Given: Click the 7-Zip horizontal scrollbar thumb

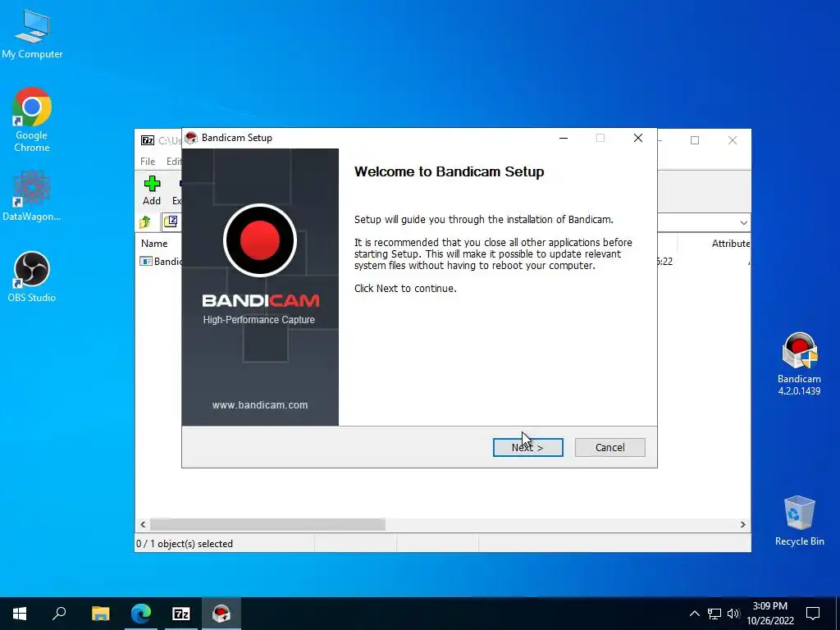Looking at the screenshot, I should (267, 524).
